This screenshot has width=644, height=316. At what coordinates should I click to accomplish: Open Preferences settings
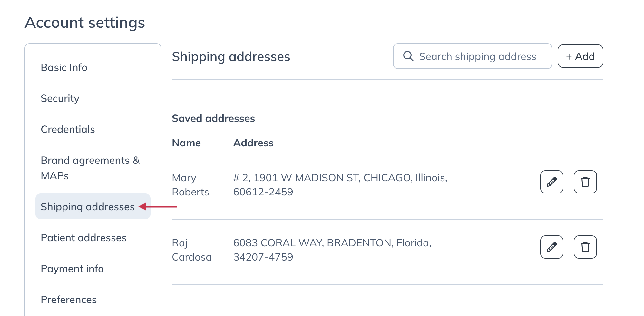coord(69,300)
